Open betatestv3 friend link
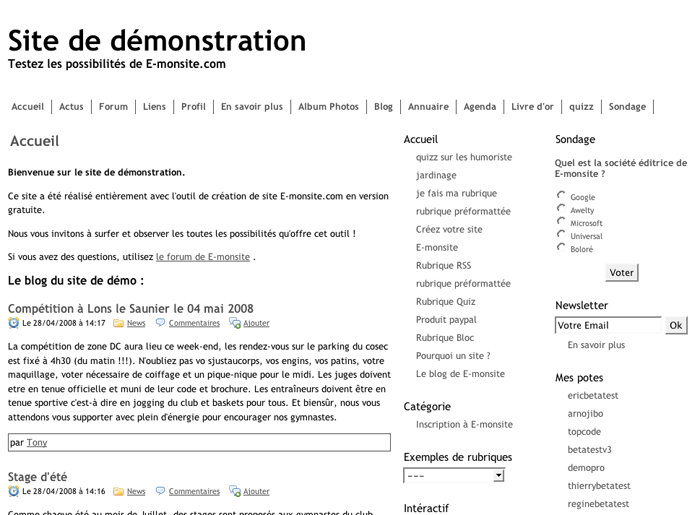The width and height of the screenshot is (700, 515). [589, 450]
